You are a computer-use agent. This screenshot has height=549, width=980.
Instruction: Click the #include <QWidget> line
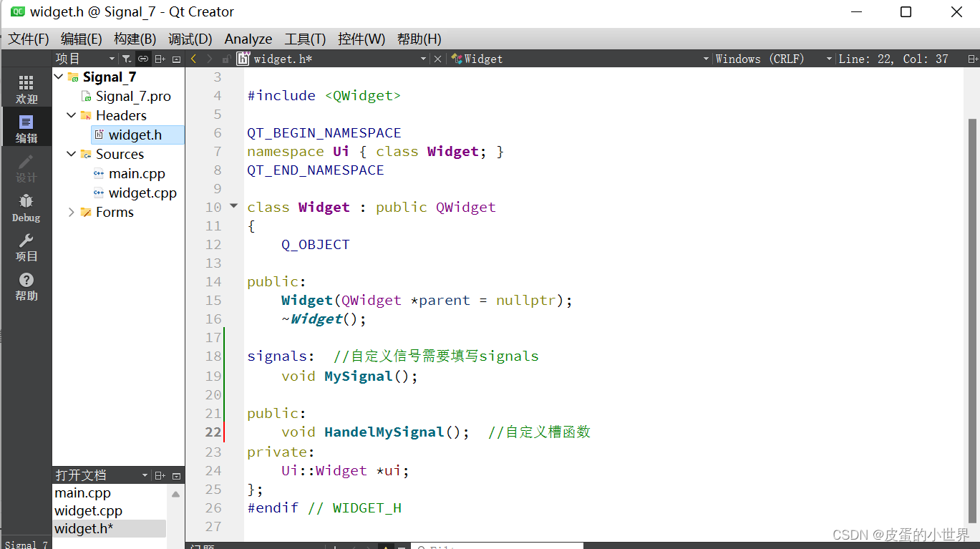click(324, 95)
